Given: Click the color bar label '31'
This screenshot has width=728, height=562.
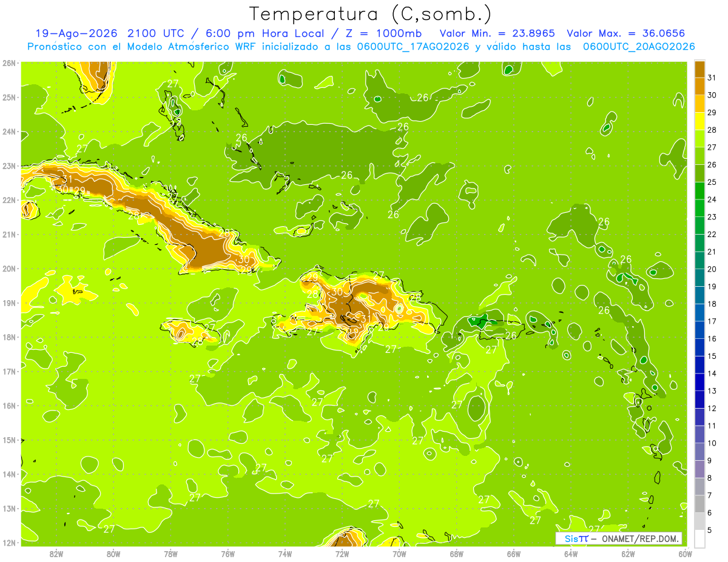Looking at the screenshot, I should 712,78.
